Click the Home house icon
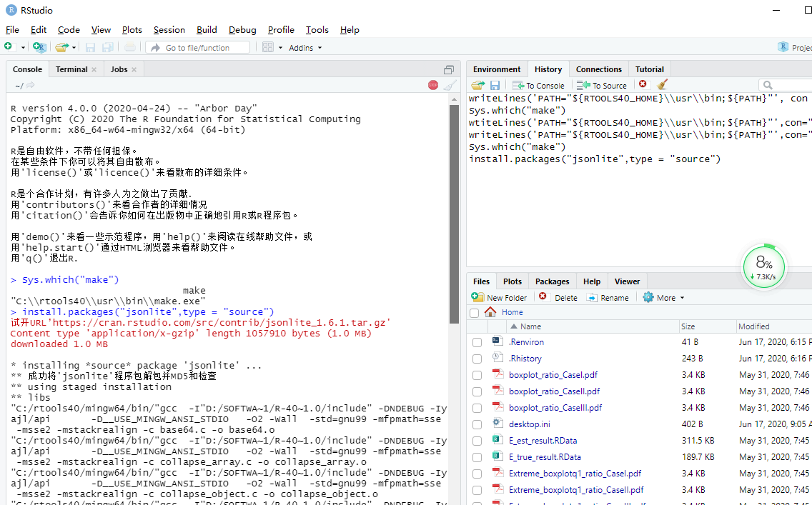812x505 pixels. pyautogui.click(x=490, y=312)
